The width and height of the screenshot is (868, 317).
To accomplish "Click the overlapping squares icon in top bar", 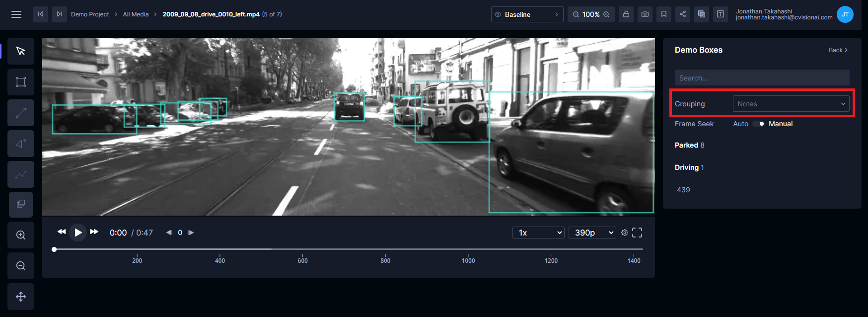I will 702,14.
